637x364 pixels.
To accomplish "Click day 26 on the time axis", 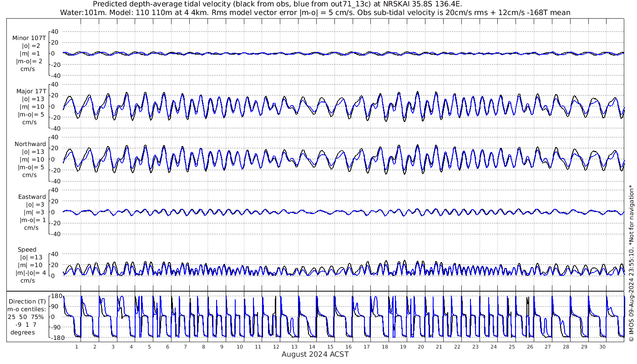I will pyautogui.click(x=530, y=346).
